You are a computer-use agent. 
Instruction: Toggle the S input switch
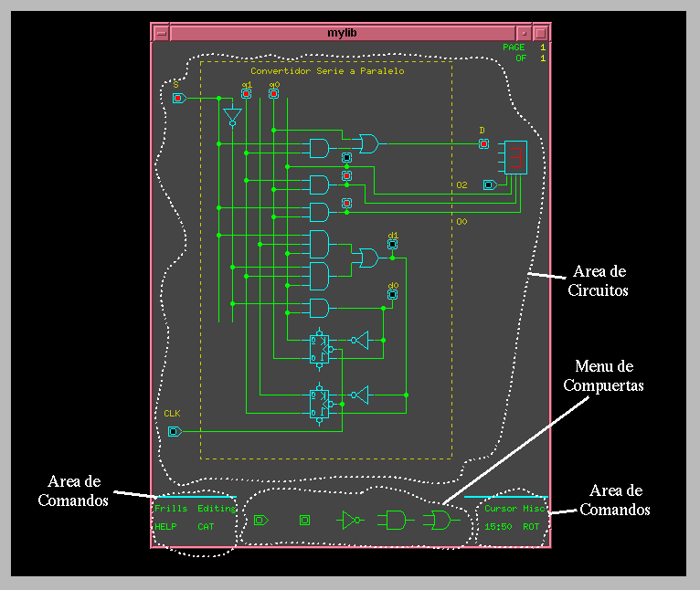click(178, 98)
